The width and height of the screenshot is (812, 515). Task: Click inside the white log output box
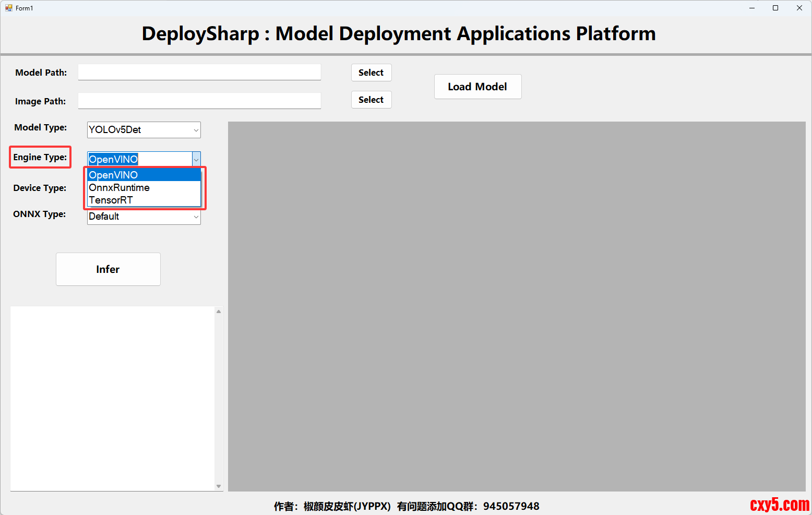[x=112, y=398]
